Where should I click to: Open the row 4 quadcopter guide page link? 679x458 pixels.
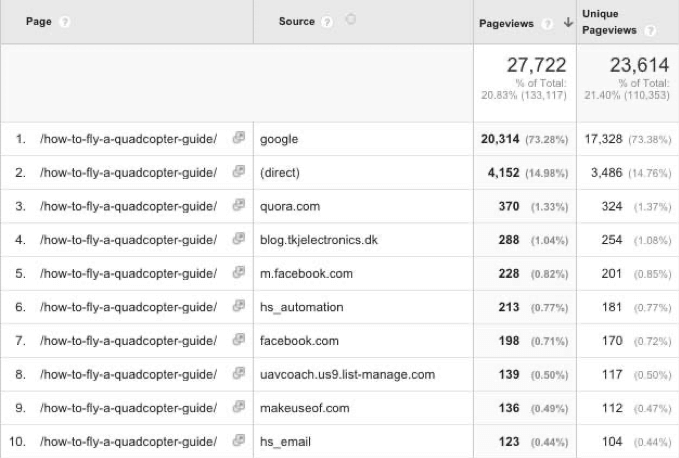coord(128,240)
